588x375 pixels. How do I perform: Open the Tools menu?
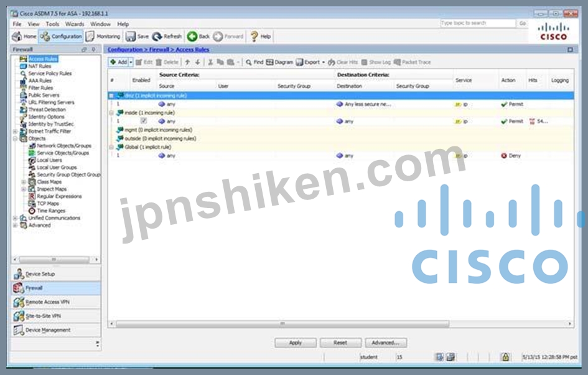(52, 24)
